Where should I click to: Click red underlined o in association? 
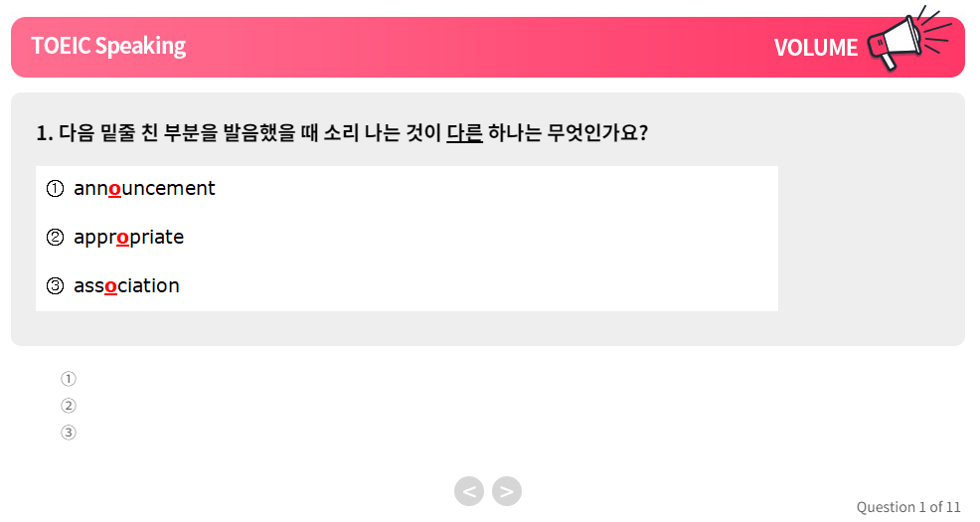110,286
